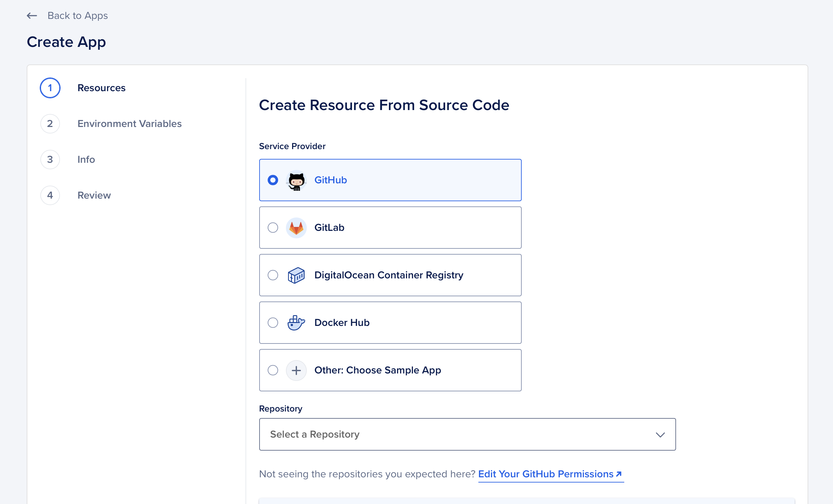Screen dimensions: 833x504
Task: Select Other: Choose Sample App radio button
Action: click(273, 371)
